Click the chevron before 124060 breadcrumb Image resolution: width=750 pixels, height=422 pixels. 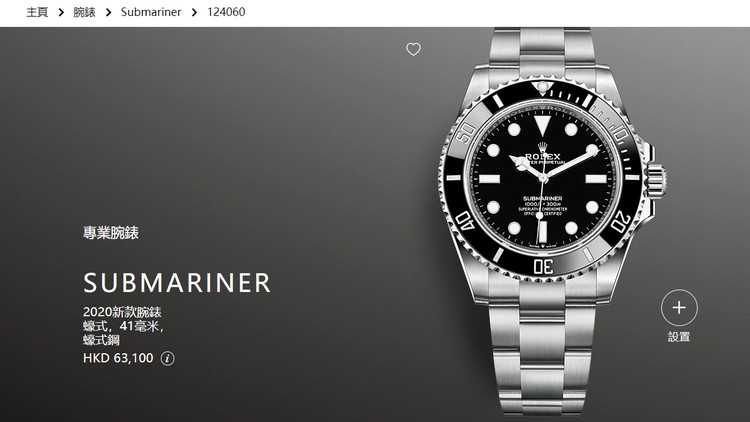[194, 12]
